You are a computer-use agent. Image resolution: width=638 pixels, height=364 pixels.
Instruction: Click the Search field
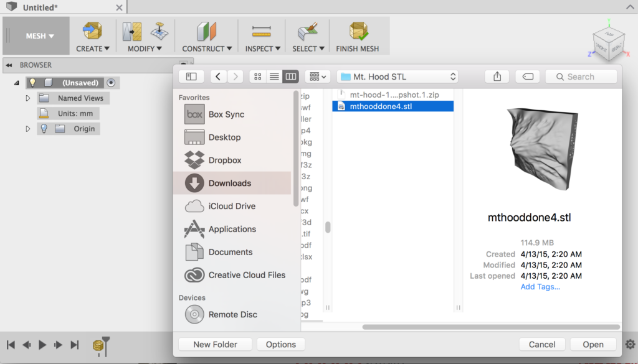[581, 77]
